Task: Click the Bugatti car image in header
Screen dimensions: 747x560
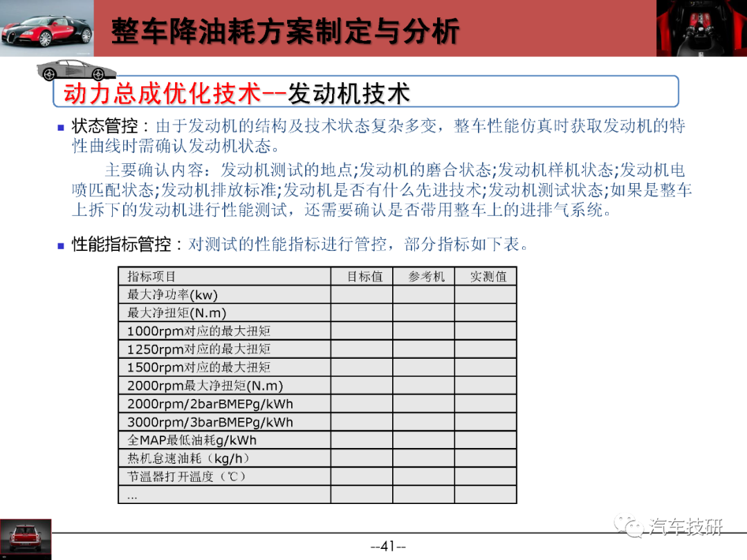Action: (47, 28)
